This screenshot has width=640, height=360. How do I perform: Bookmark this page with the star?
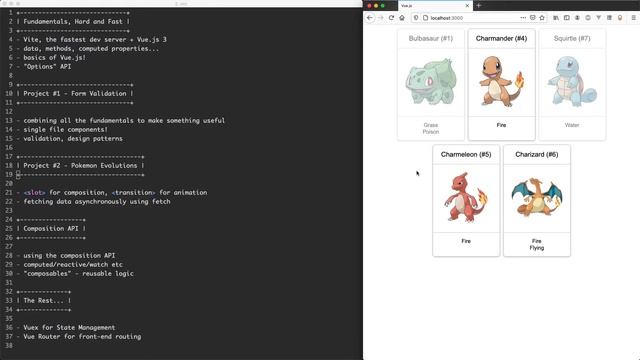click(542, 18)
